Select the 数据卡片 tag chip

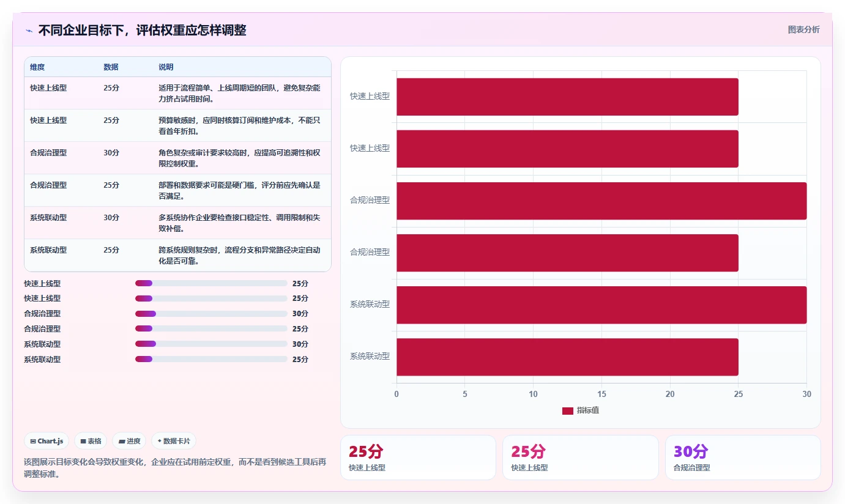[x=174, y=441]
